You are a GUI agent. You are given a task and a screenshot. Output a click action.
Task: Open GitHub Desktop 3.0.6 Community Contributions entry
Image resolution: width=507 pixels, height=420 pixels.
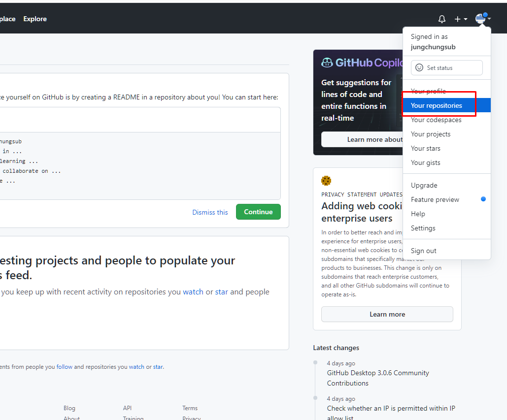click(x=377, y=378)
